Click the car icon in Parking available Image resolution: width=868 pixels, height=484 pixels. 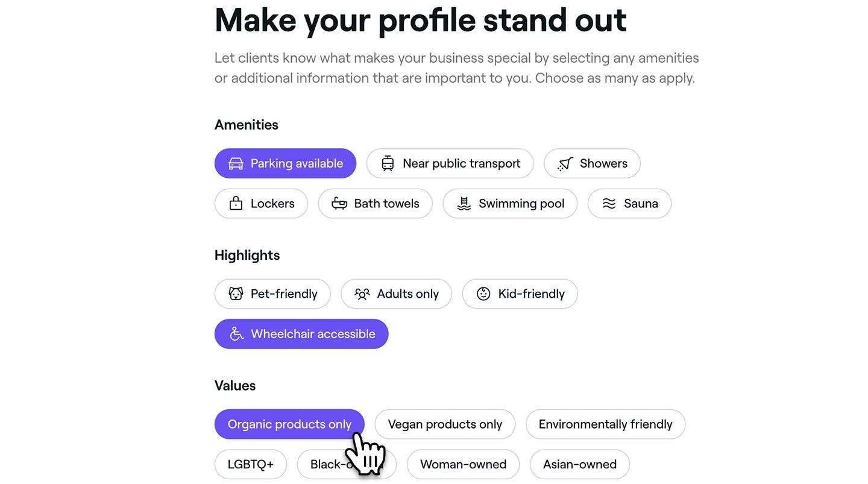click(236, 163)
